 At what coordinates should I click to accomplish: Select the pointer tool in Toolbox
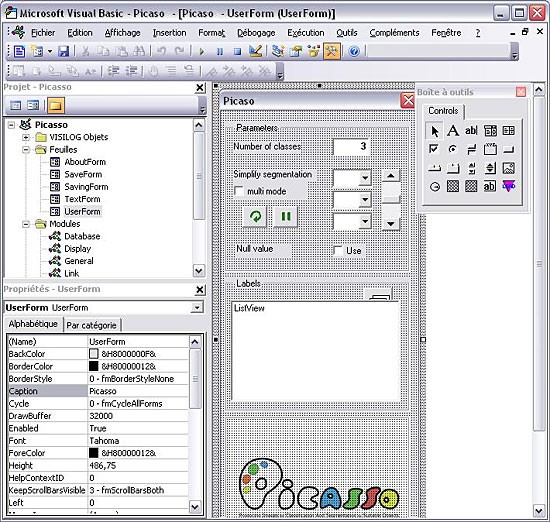434,131
